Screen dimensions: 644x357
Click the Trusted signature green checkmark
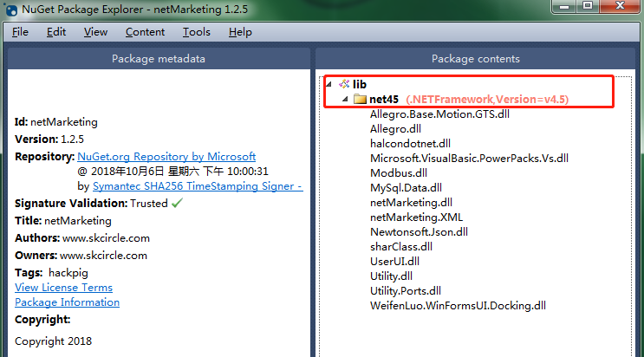pos(177,203)
